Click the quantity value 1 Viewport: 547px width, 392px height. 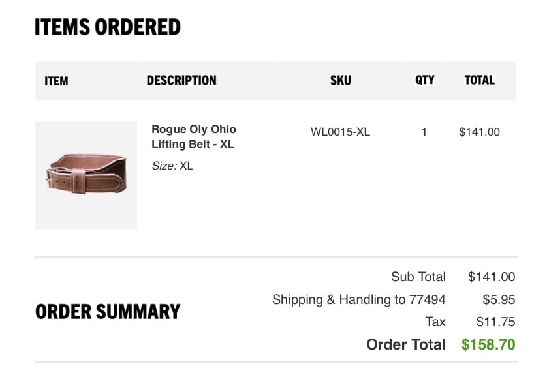(424, 132)
